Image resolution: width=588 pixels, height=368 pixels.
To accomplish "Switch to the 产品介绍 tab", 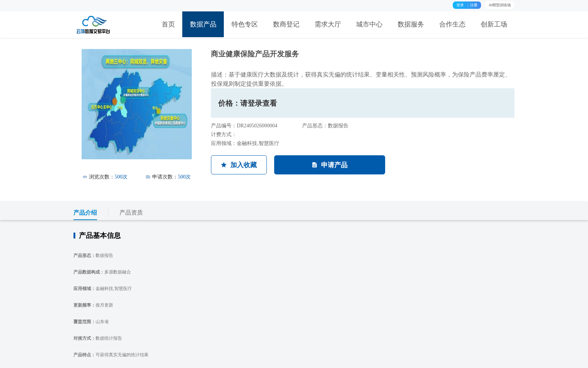I will coord(85,213).
